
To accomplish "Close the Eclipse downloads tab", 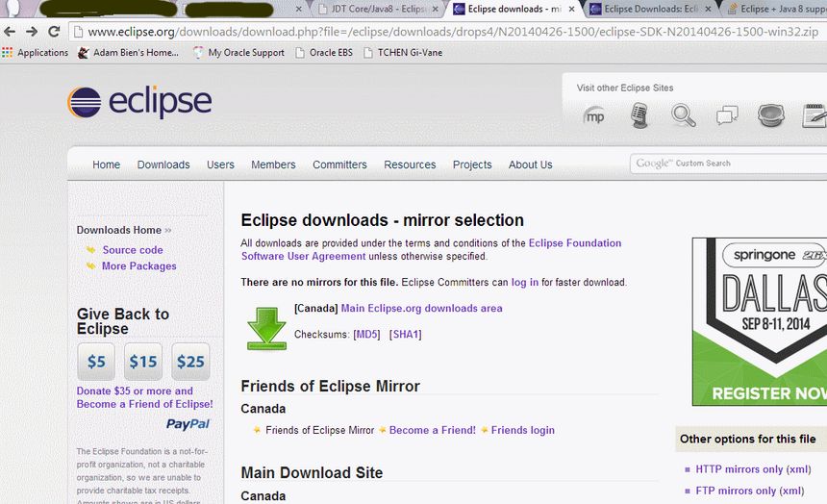I will [574, 10].
